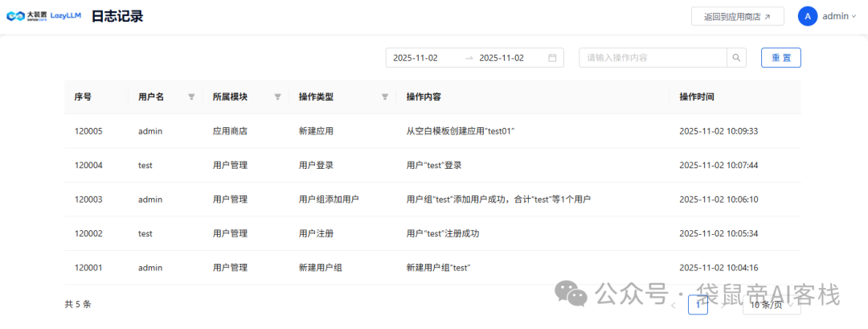Open the 所属模块 column filter icon
The image size is (868, 329).
(278, 97)
